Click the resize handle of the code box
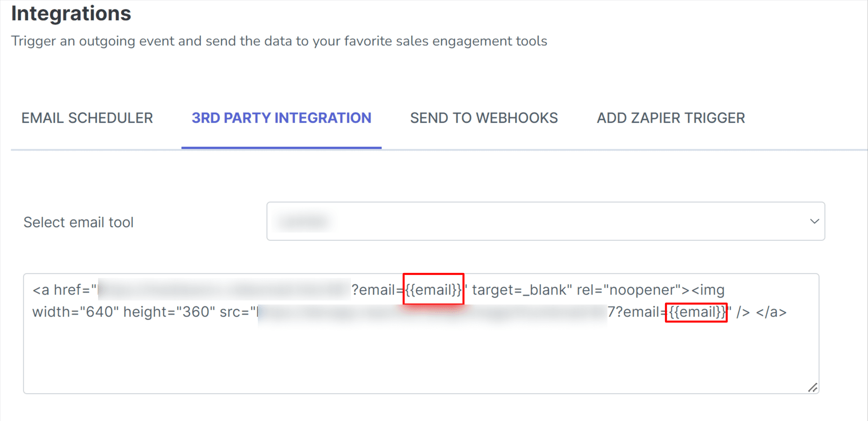 pyautogui.click(x=812, y=388)
